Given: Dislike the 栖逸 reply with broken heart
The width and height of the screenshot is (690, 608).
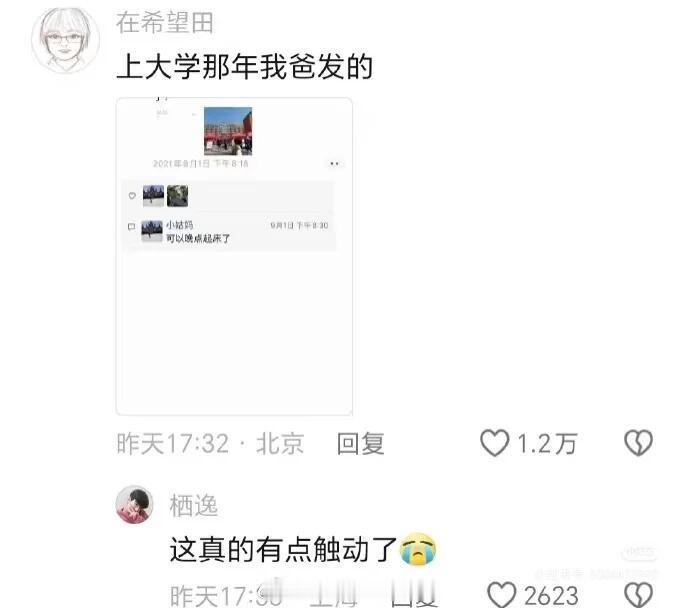Looking at the screenshot, I should point(639,595).
